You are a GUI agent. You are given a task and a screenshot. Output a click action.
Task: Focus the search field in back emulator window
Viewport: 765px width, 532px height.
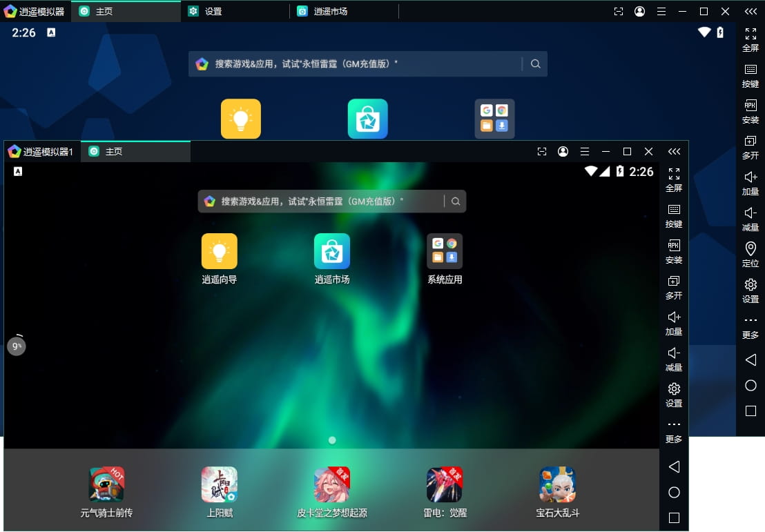pyautogui.click(x=368, y=64)
